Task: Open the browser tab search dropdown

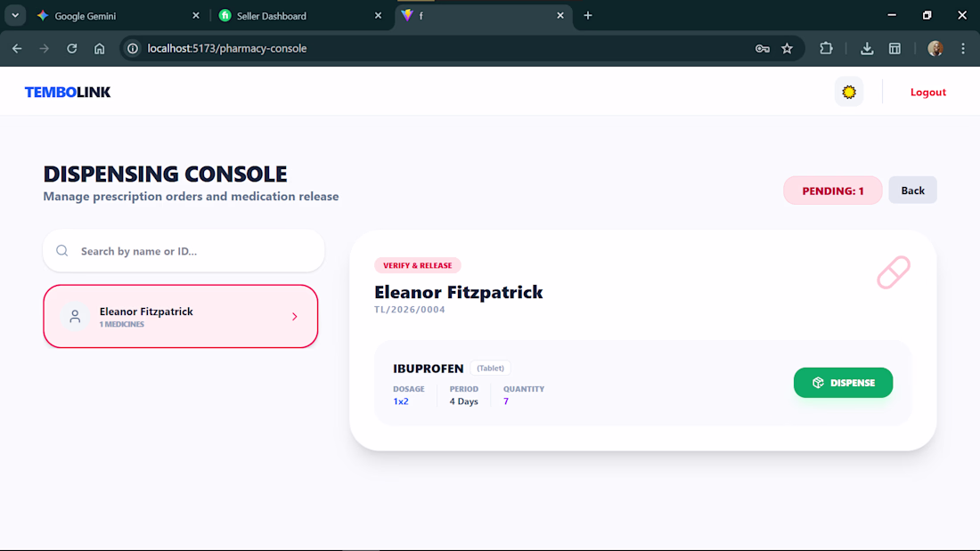Action: pyautogui.click(x=15, y=16)
